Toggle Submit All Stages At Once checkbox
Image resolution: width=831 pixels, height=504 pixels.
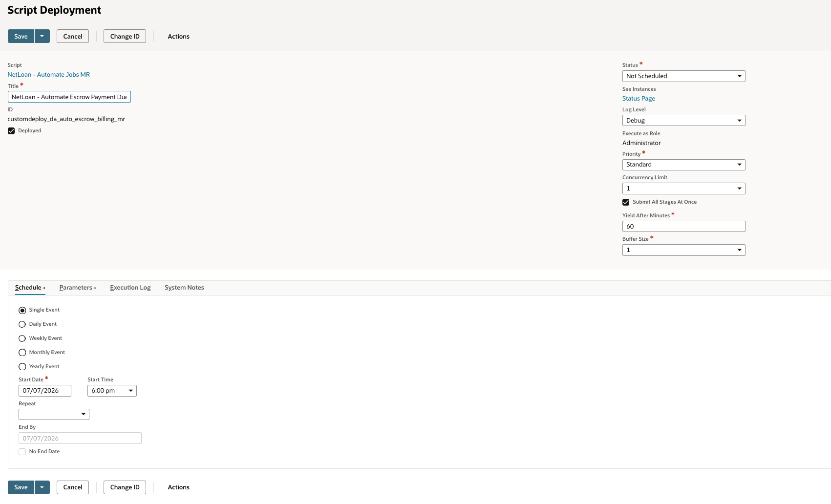coord(626,202)
